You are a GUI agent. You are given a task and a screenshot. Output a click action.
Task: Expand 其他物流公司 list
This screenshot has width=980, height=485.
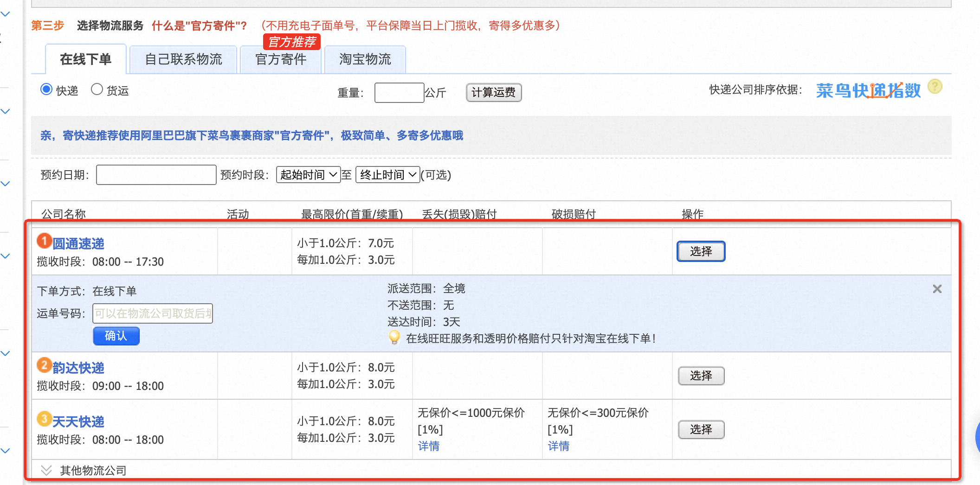click(84, 470)
